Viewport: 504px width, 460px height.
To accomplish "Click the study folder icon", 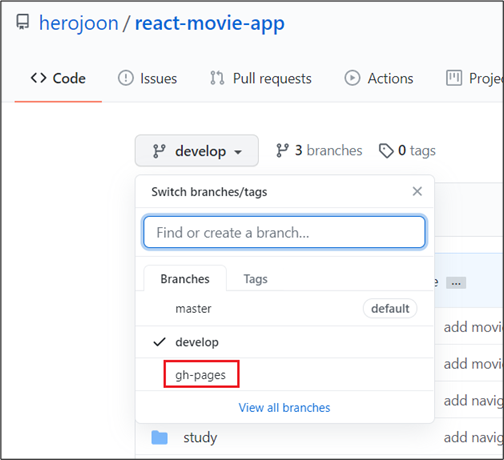I will pos(160,437).
